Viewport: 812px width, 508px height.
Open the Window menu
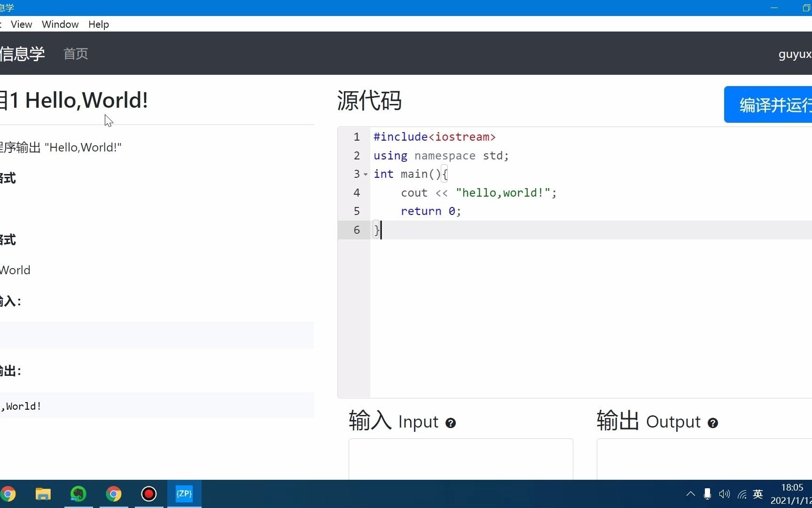point(60,24)
